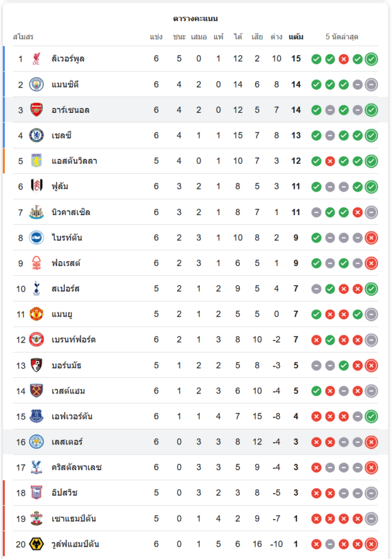The image size is (392, 559).
Task: Select the แต้ม points column header
Action: point(296,37)
